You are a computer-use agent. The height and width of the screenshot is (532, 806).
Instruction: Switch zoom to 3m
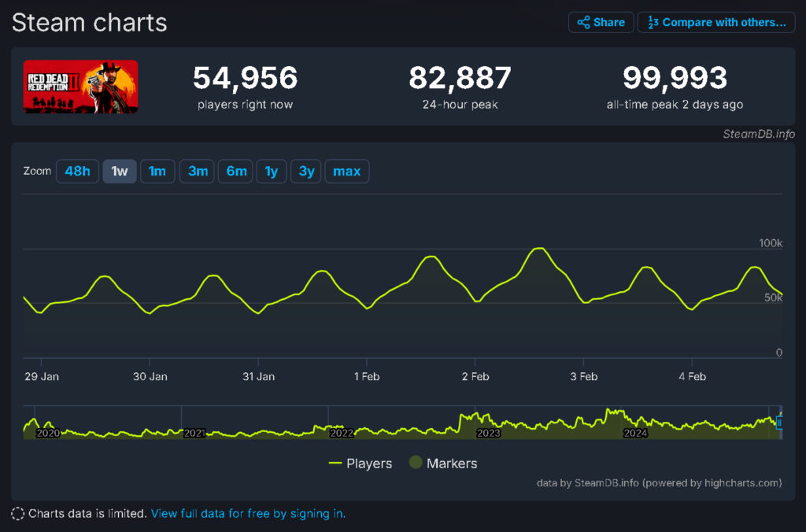(197, 171)
